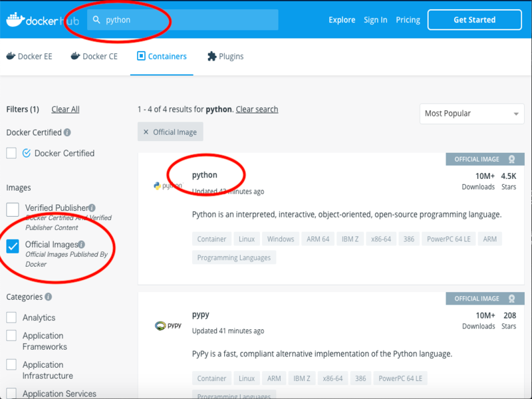This screenshot has width=532, height=399.
Task: Switch to the Docker EE tab
Action: click(x=29, y=57)
